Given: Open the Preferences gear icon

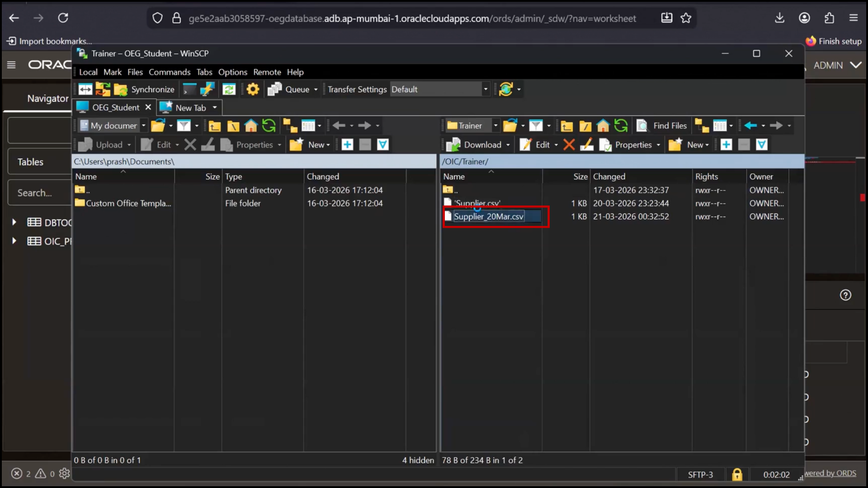Looking at the screenshot, I should [x=253, y=89].
